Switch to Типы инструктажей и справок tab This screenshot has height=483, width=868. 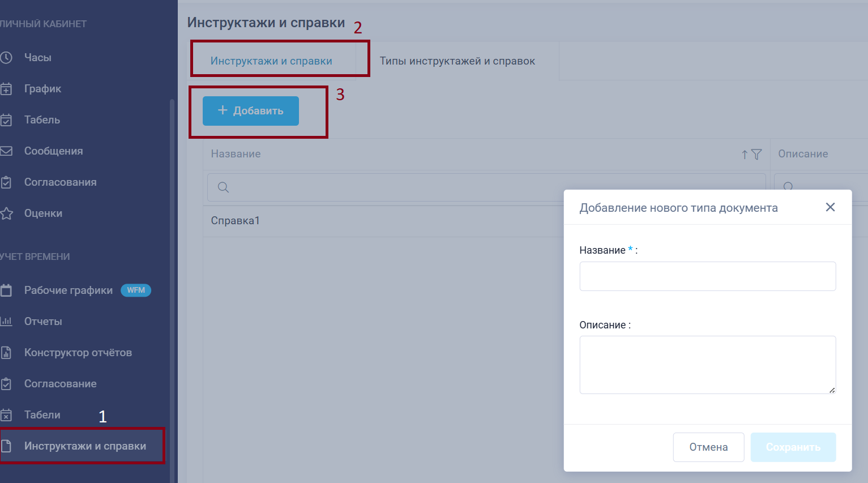click(457, 61)
